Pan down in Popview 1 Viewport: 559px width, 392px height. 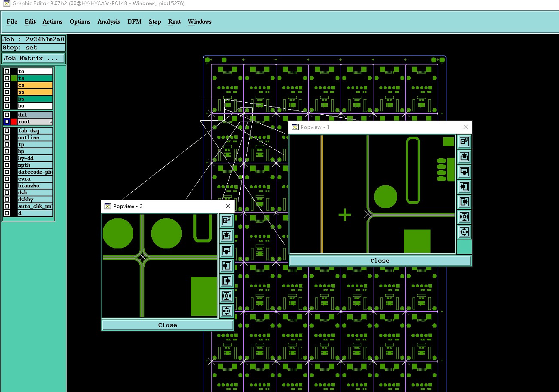click(x=464, y=171)
